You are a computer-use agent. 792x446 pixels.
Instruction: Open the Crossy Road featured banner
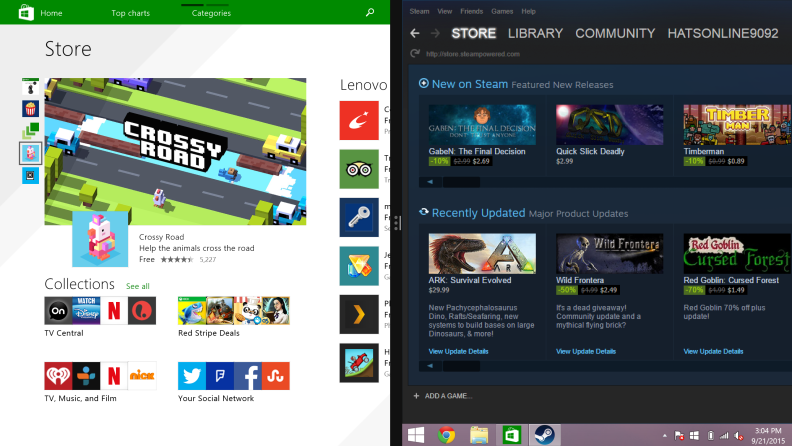pyautogui.click(x=175, y=152)
